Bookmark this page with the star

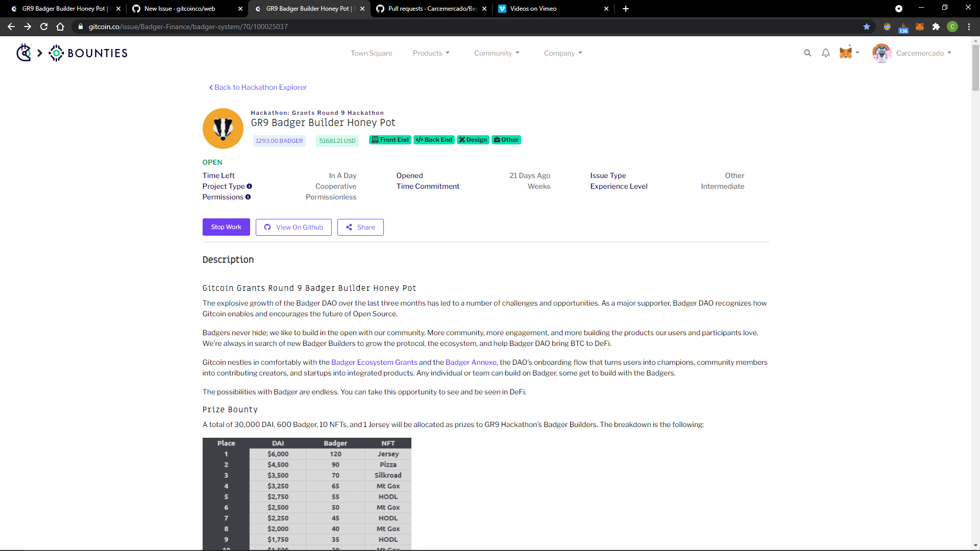[867, 27]
